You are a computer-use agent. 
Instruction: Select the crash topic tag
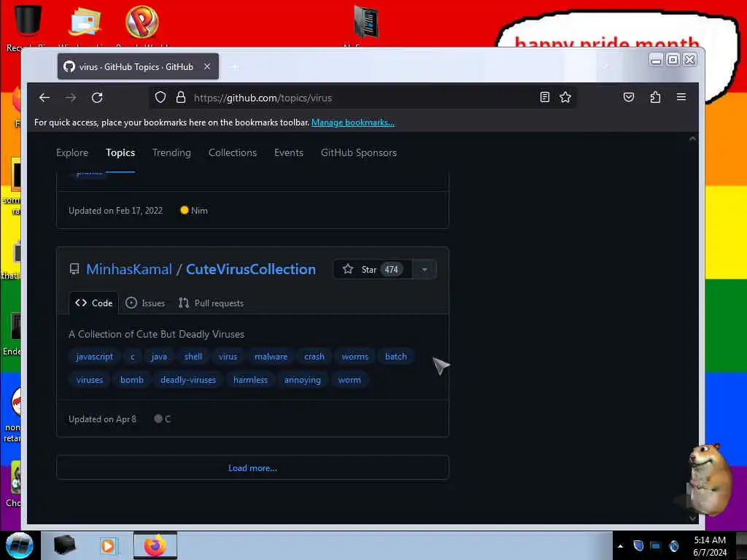(314, 357)
